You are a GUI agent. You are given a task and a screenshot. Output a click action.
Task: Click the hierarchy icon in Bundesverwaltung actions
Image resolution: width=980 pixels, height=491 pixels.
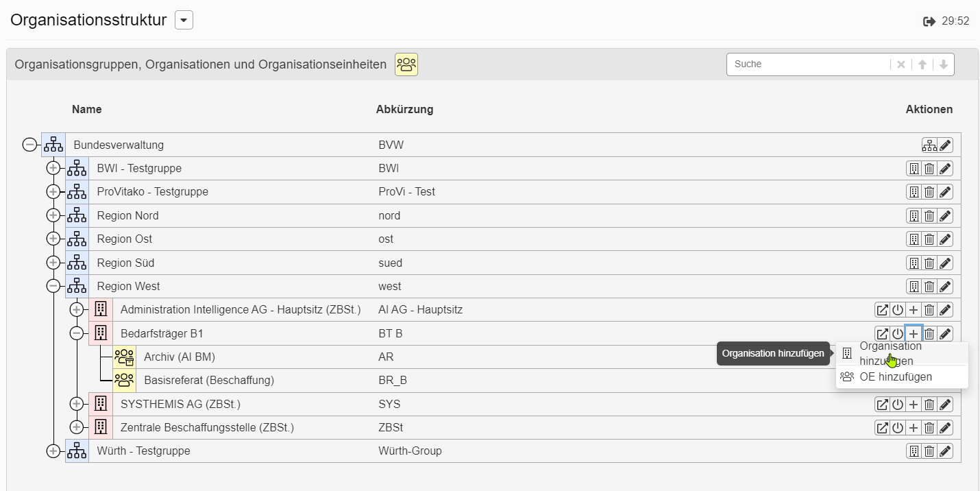pyautogui.click(x=929, y=145)
